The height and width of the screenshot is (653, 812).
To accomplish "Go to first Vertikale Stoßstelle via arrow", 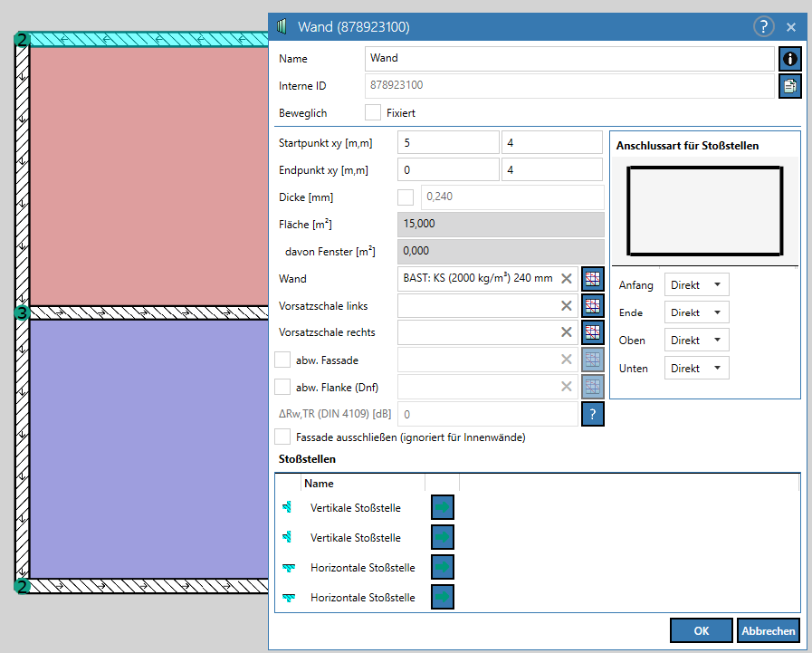I will click(443, 507).
